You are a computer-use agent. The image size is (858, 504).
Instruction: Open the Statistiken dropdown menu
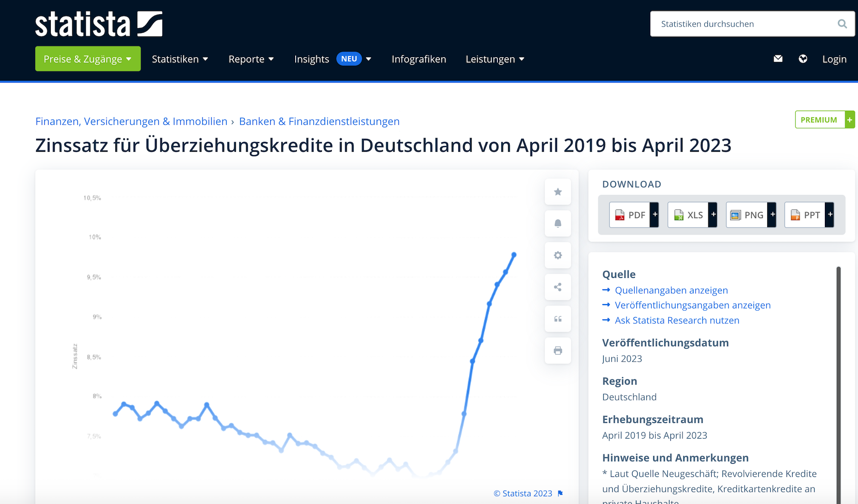click(180, 59)
